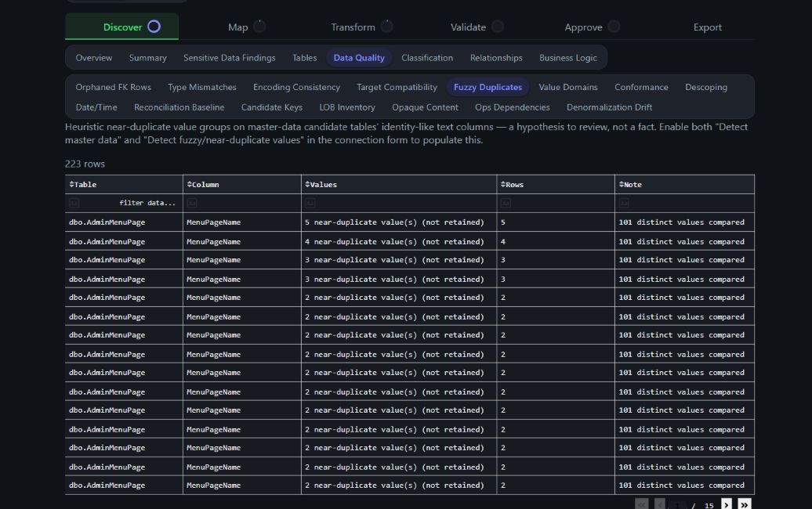Switch to the Map stage
812x509 pixels.
click(x=238, y=27)
